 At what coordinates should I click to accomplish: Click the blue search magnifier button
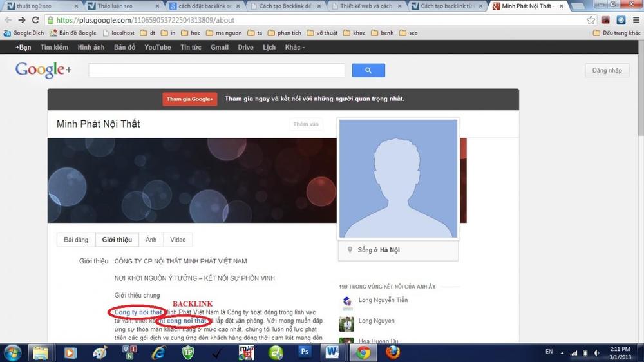pos(368,70)
